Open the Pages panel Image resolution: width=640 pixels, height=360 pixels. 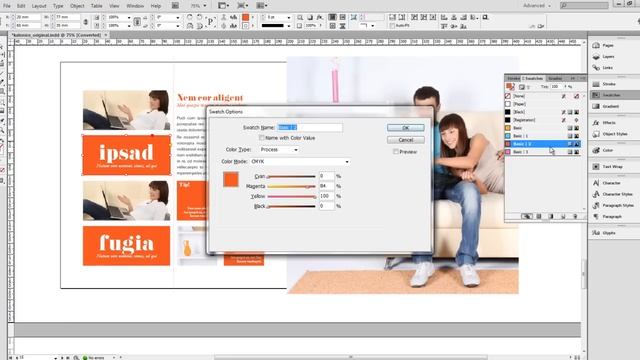point(608,45)
